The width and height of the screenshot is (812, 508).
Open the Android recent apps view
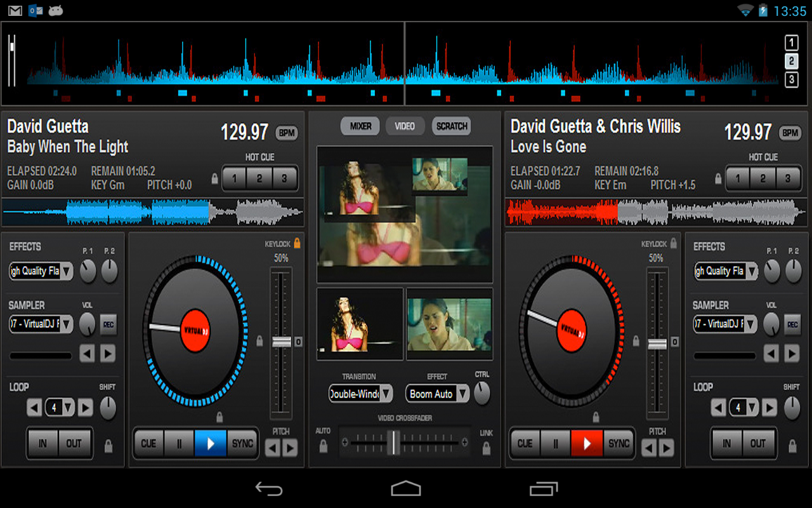(x=544, y=488)
